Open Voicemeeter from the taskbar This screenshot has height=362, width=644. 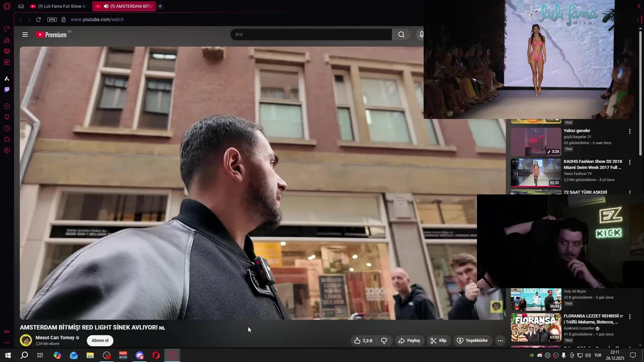[123, 355]
